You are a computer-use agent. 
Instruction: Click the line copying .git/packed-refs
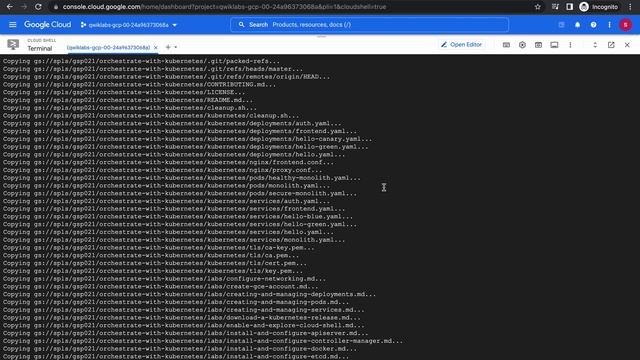142,61
